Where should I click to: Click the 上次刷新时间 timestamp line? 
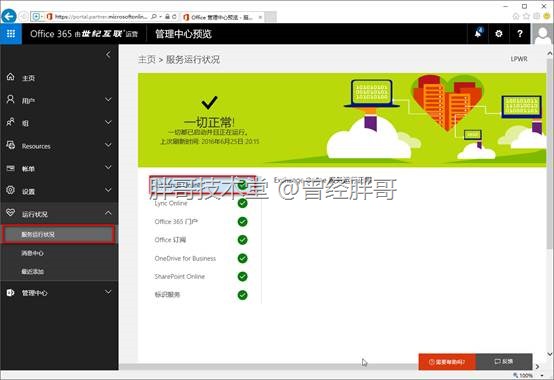click(x=210, y=141)
